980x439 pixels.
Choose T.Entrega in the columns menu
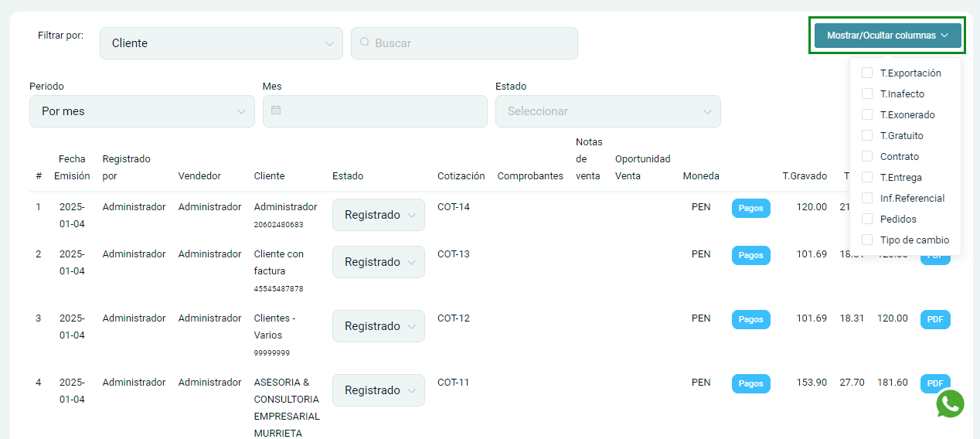(900, 177)
